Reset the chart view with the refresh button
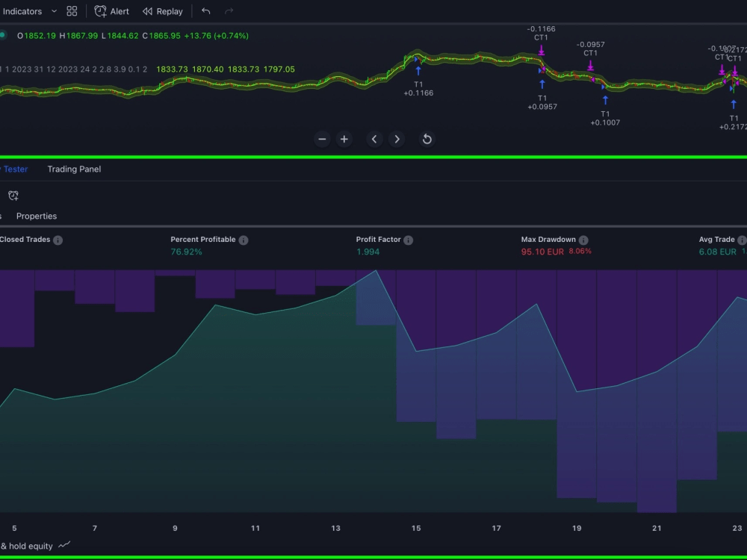 pos(427,139)
